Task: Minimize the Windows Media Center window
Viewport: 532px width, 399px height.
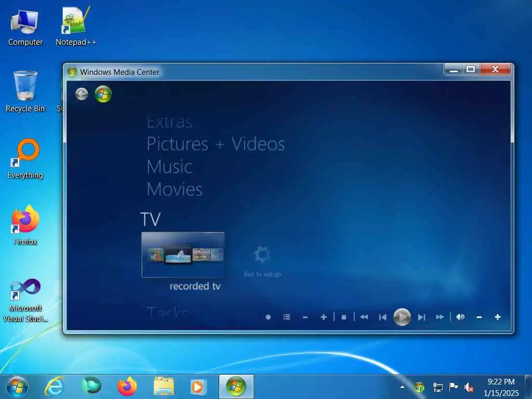Action: point(454,69)
